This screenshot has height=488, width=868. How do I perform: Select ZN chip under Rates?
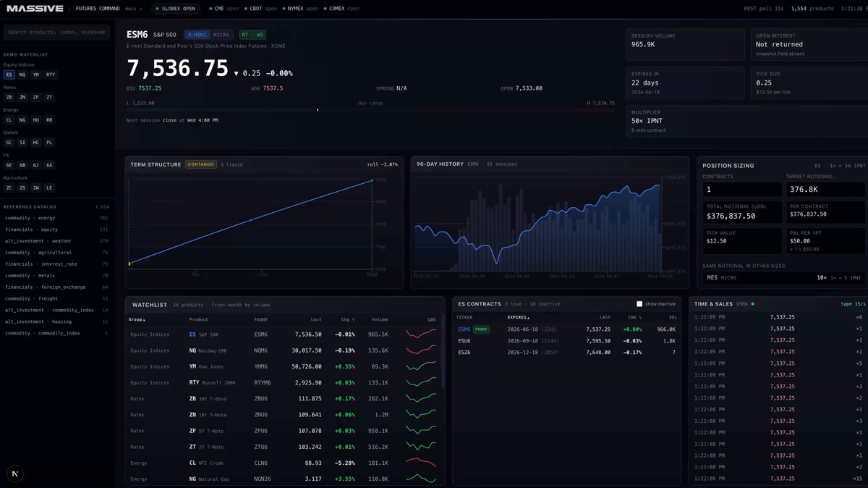click(22, 97)
